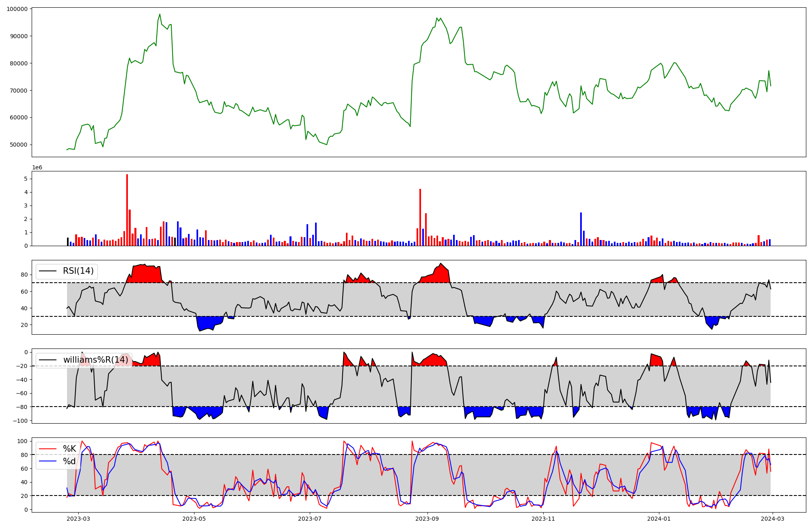Click the 4.2 million red volume bar near 2023-09
The width and height of the screenshot is (812, 528).
pyautogui.click(x=420, y=217)
